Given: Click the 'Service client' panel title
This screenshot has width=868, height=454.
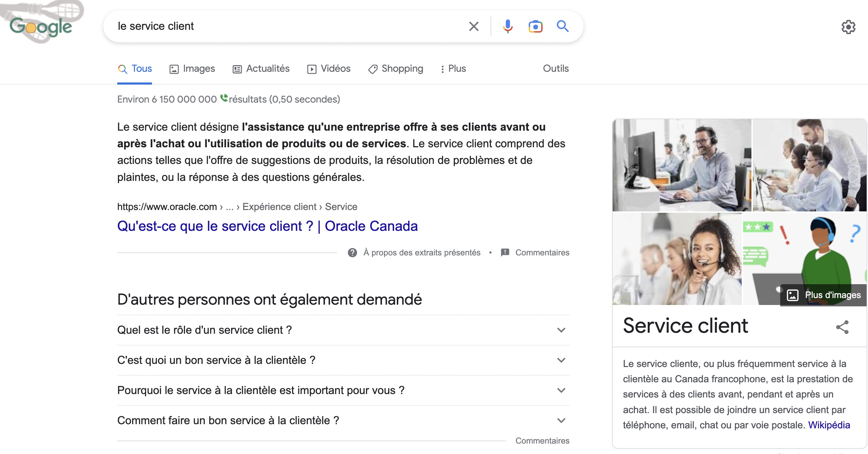Looking at the screenshot, I should (x=686, y=326).
